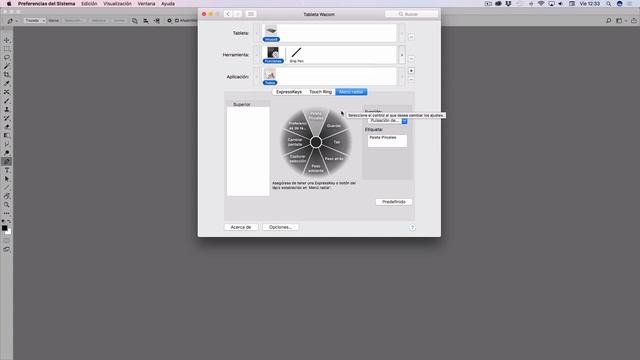640x360 pixels.
Task: Toggle Quick Mask mode in toolbar
Action: (7, 240)
